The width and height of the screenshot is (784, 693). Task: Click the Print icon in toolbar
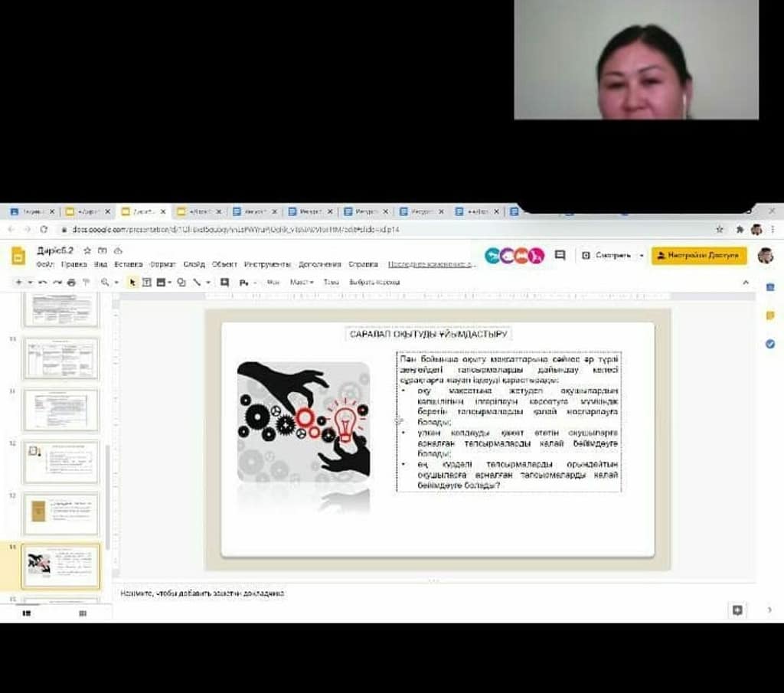pyautogui.click(x=71, y=283)
